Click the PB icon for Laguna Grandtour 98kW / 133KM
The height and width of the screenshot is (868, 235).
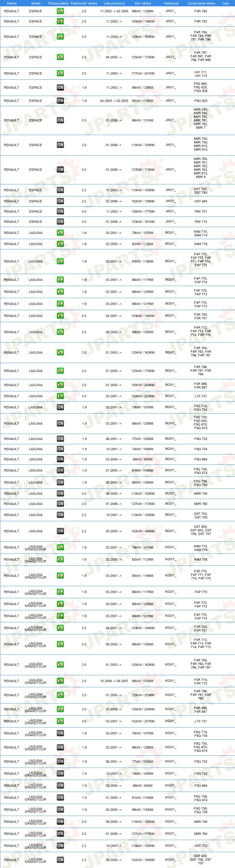(x=60, y=681)
